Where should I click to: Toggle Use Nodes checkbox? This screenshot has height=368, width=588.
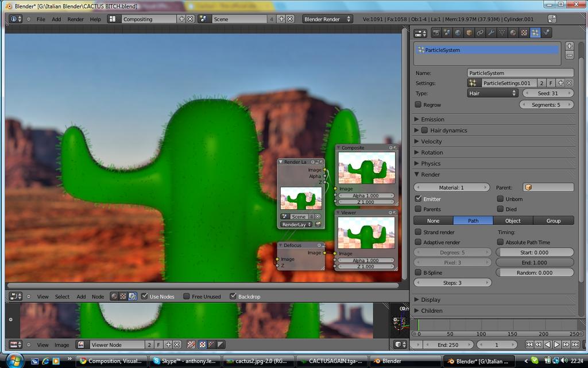tap(144, 296)
